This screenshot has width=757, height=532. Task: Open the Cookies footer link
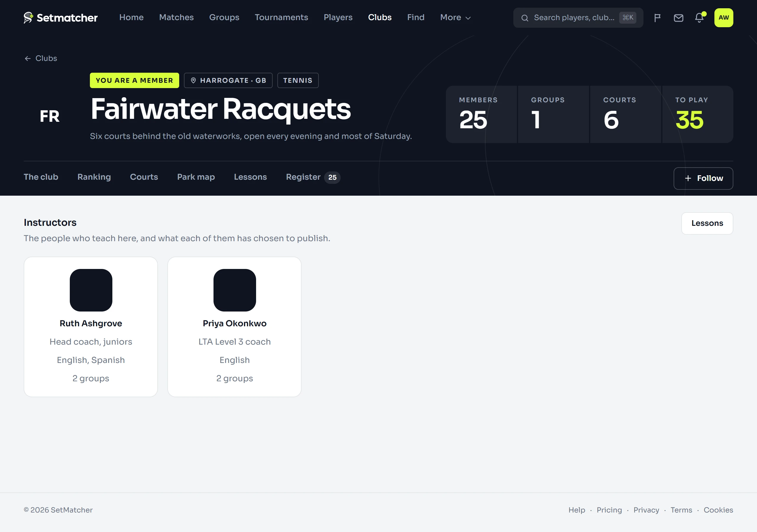pyautogui.click(x=718, y=510)
